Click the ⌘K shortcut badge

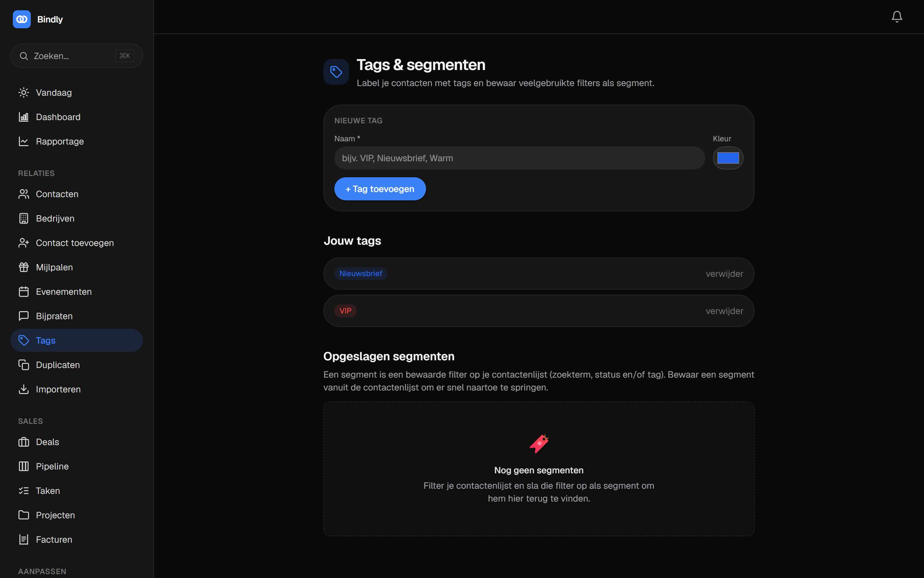coord(124,56)
